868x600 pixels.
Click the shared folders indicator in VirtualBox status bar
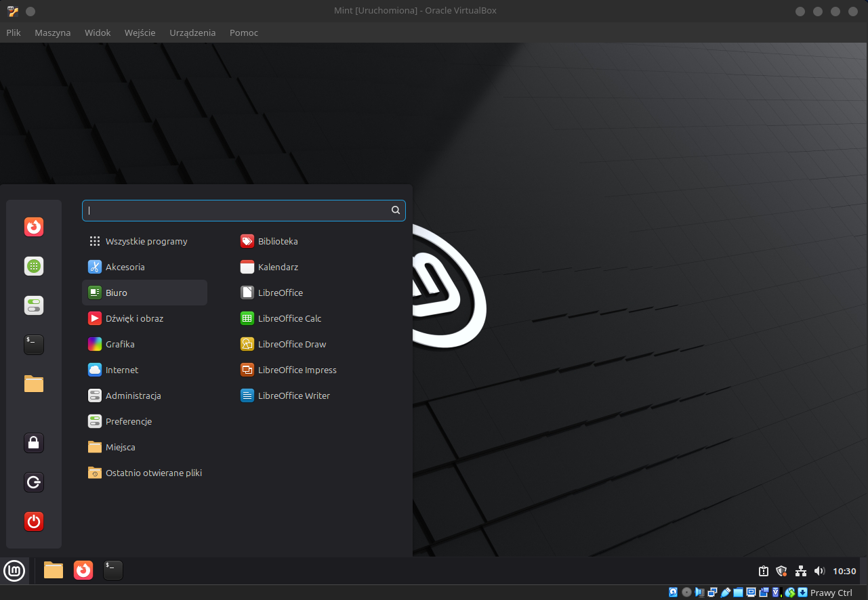tap(738, 593)
